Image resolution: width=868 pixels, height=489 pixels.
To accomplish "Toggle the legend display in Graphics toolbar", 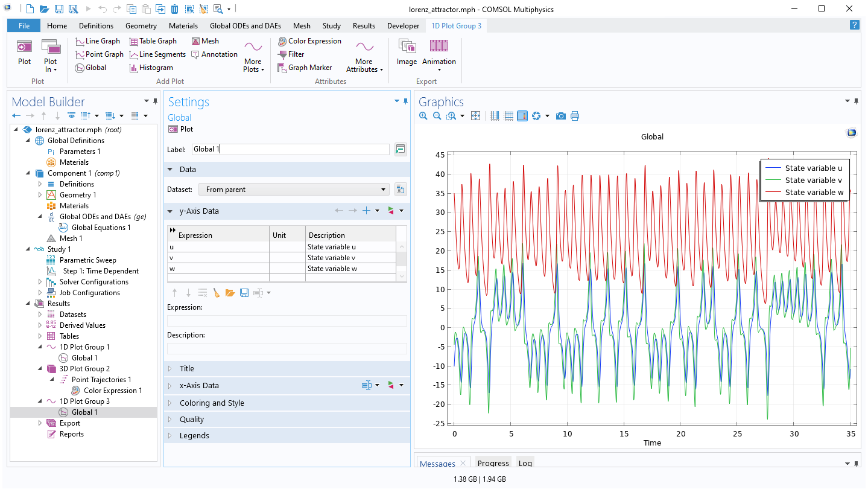I will pos(522,116).
